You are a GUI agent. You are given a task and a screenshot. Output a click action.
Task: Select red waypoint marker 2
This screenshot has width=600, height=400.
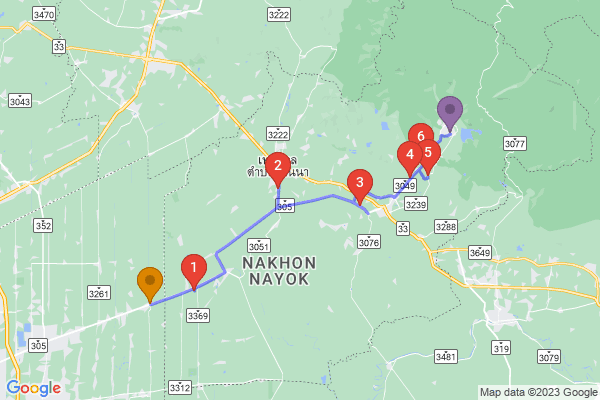[278, 170]
